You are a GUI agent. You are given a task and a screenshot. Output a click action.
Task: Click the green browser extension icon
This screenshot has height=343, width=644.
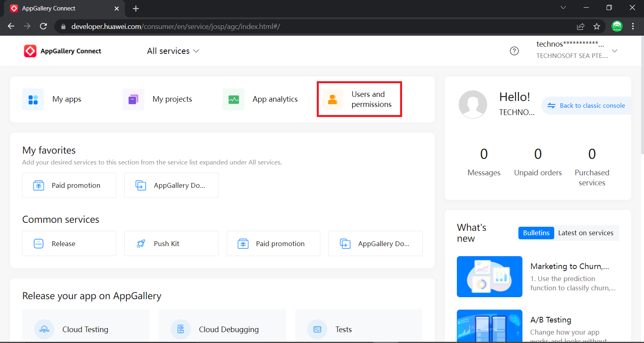click(x=617, y=27)
